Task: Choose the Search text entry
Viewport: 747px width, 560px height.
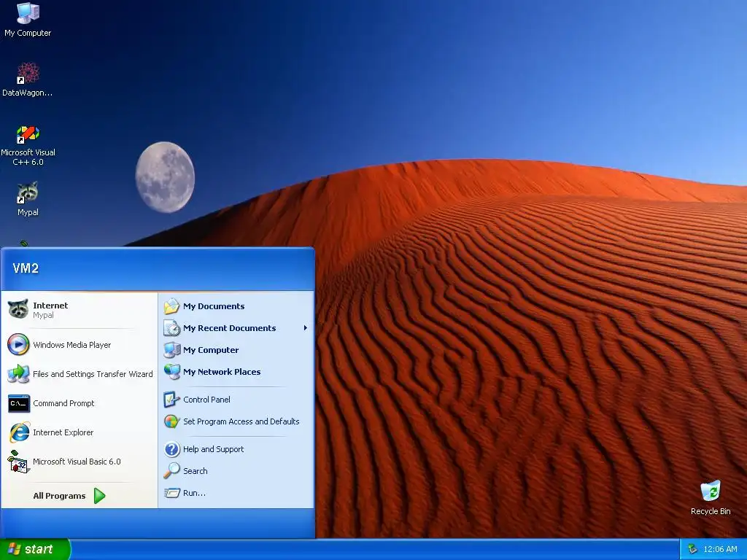Action: click(196, 471)
